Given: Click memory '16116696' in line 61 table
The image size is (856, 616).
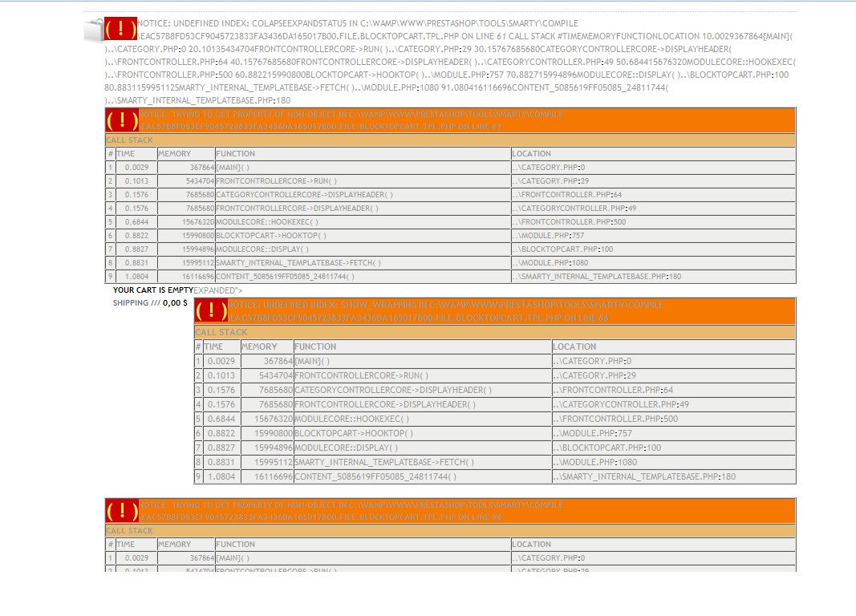Looking at the screenshot, I should tap(198, 277).
